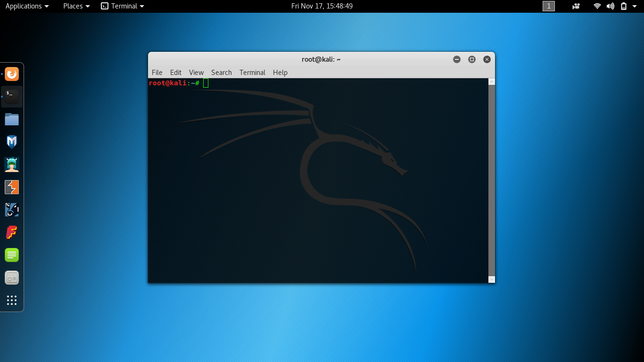Open the green text editor dock icon

[x=12, y=255]
